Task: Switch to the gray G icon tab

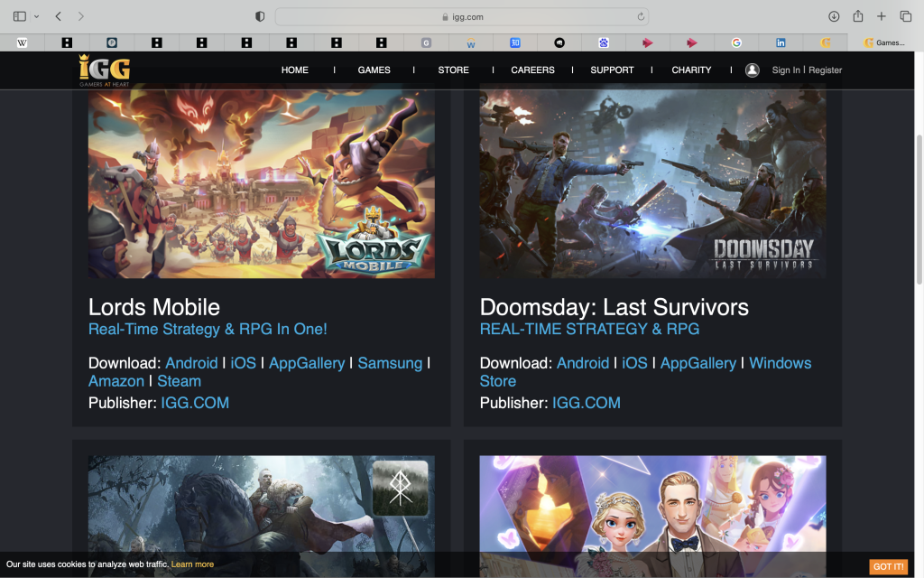Action: pyautogui.click(x=426, y=42)
